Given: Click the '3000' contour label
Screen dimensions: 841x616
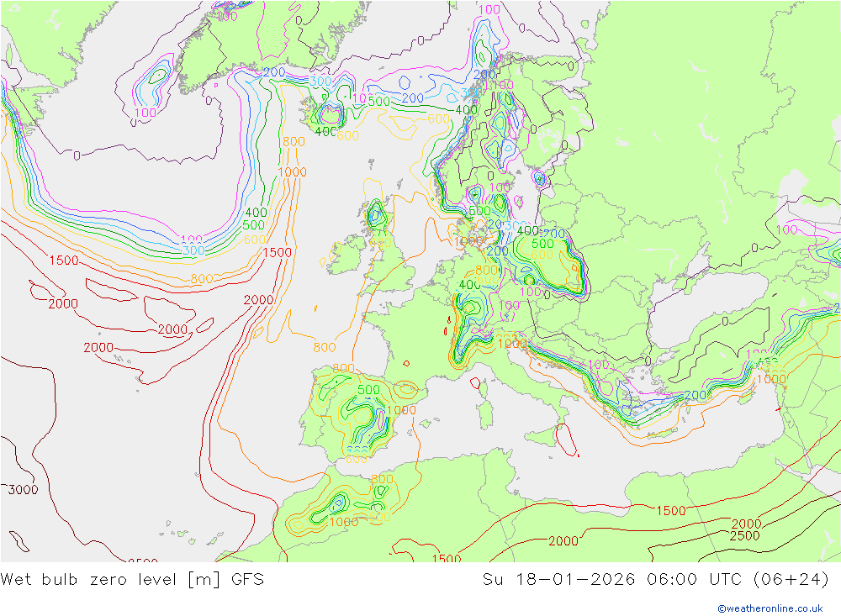Looking at the screenshot, I should [23, 489].
